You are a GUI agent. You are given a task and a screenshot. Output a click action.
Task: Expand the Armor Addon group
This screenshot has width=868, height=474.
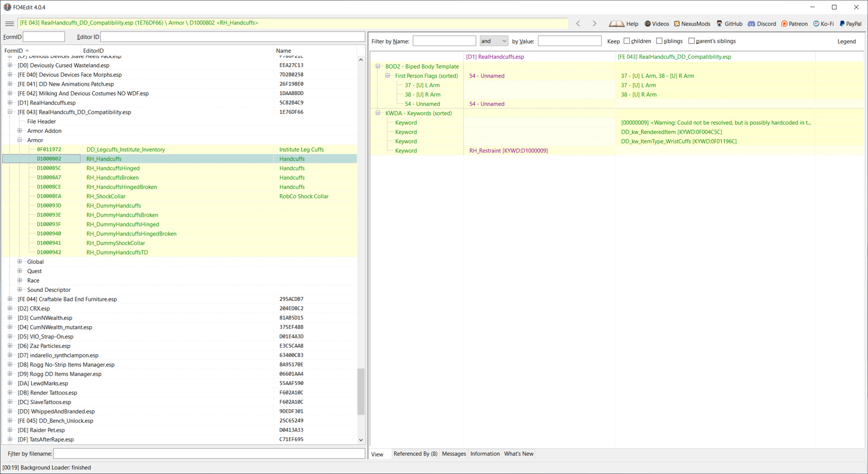pos(20,131)
